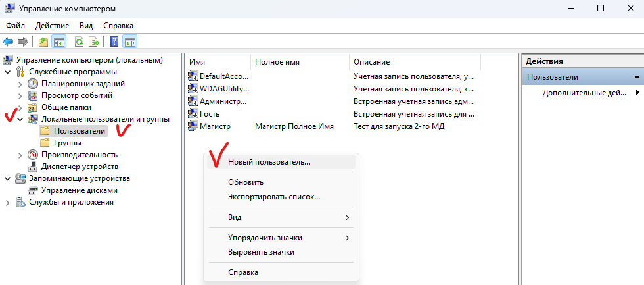644x285 pixels.
Task: Collapse the Служебные программы tree node
Action: pyautogui.click(x=8, y=72)
